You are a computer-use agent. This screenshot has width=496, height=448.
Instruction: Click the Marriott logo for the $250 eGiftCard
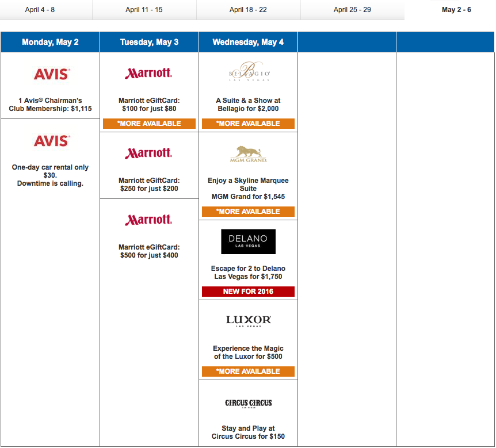pos(148,154)
